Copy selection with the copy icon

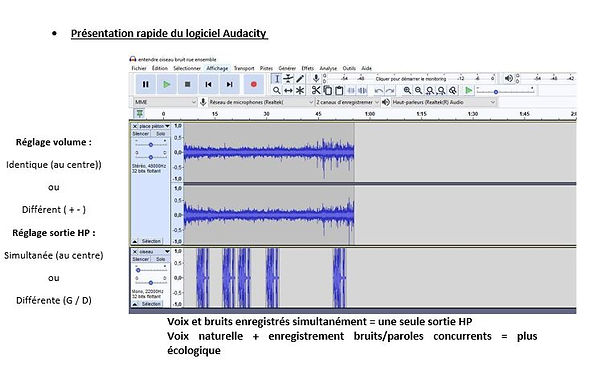[x=328, y=90]
